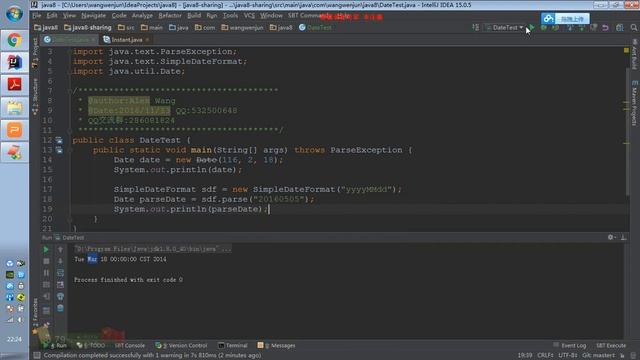The image size is (640, 360).
Task: Open the Event Log
Action: pyautogui.click(x=570, y=345)
